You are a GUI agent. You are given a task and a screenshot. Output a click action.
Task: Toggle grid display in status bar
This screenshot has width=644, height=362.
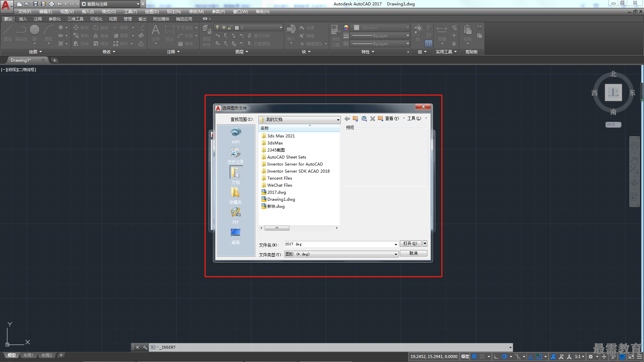474,357
